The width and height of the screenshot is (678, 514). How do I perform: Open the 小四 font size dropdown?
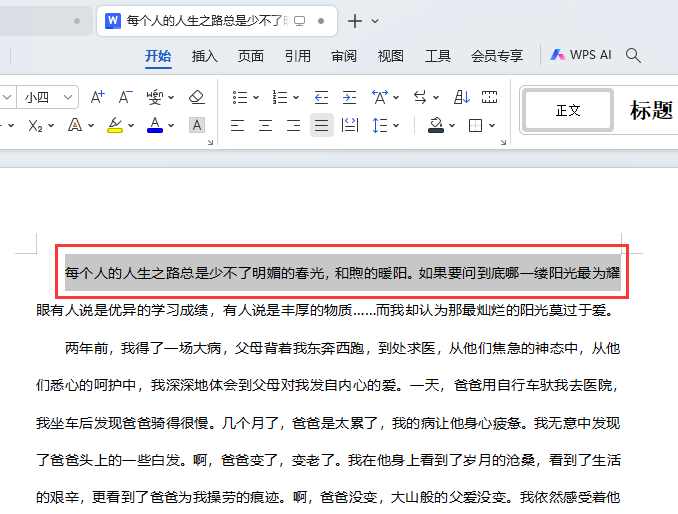[68, 97]
